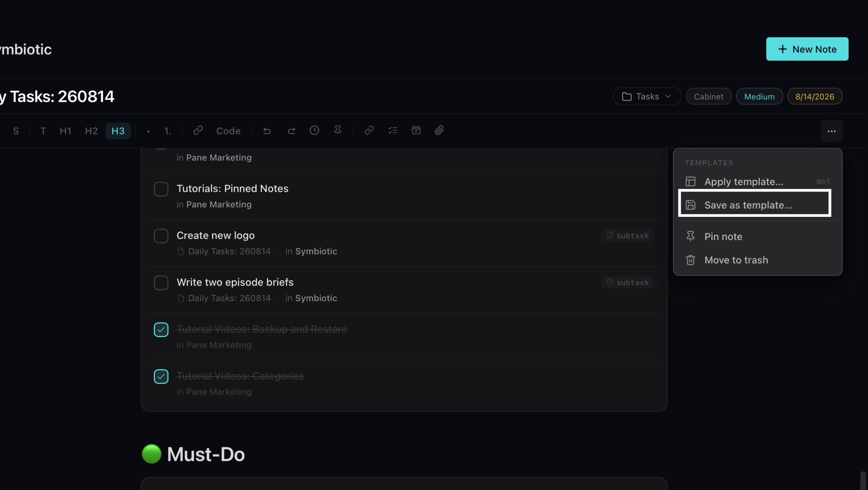Check the Tutorials: Pinned Notes task

tap(161, 189)
